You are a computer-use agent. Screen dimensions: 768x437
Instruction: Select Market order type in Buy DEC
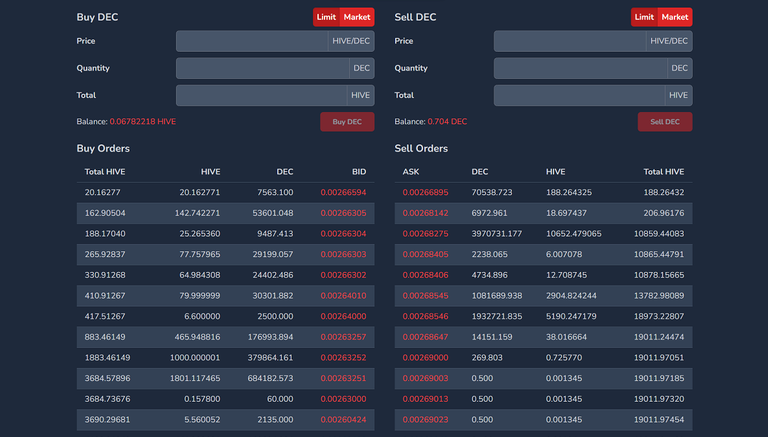[x=357, y=17]
